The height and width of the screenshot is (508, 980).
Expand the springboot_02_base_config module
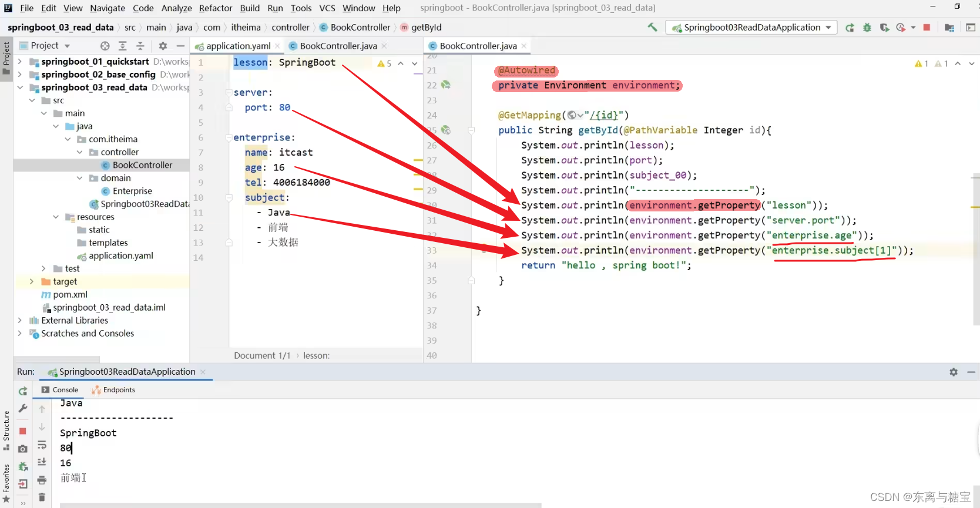tap(20, 74)
